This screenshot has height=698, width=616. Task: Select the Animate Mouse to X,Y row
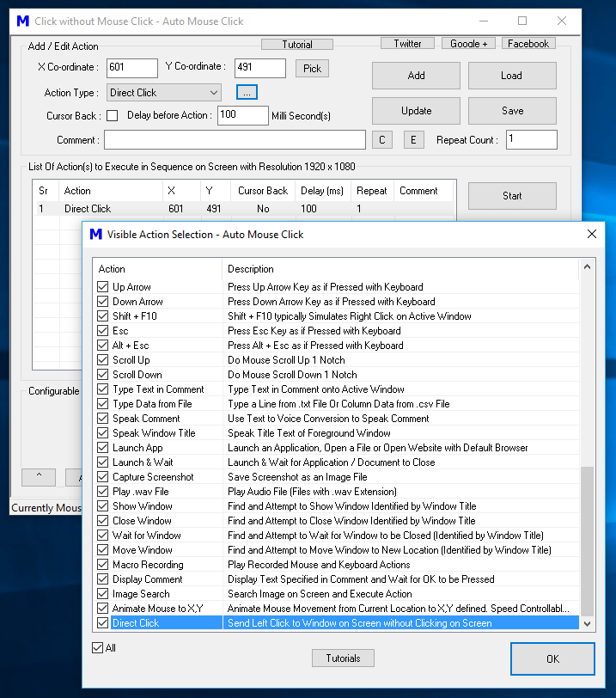click(x=336, y=609)
